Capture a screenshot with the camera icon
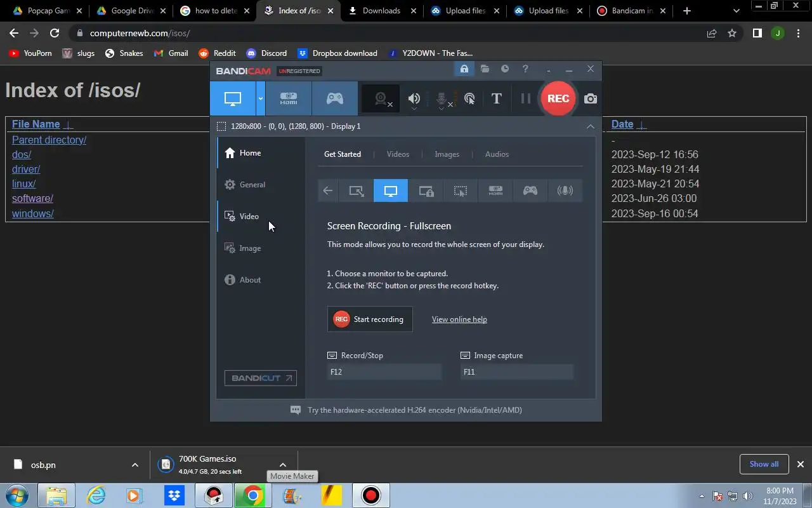Screen dimensions: 812x508 pyautogui.click(x=591, y=98)
